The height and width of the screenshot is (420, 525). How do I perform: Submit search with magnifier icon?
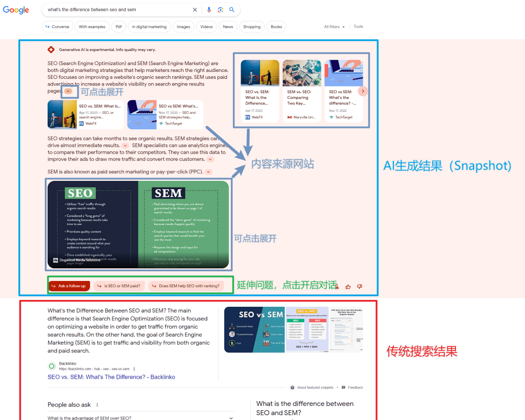click(232, 10)
